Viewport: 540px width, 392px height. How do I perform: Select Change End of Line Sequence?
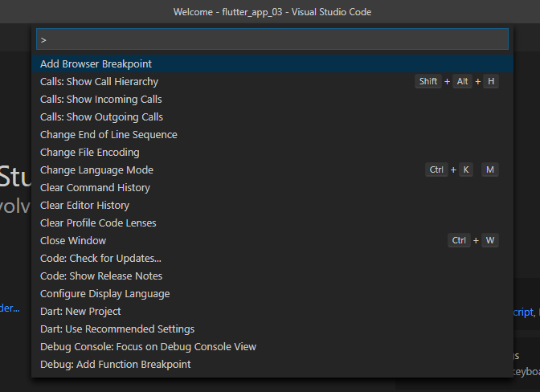(x=272, y=135)
